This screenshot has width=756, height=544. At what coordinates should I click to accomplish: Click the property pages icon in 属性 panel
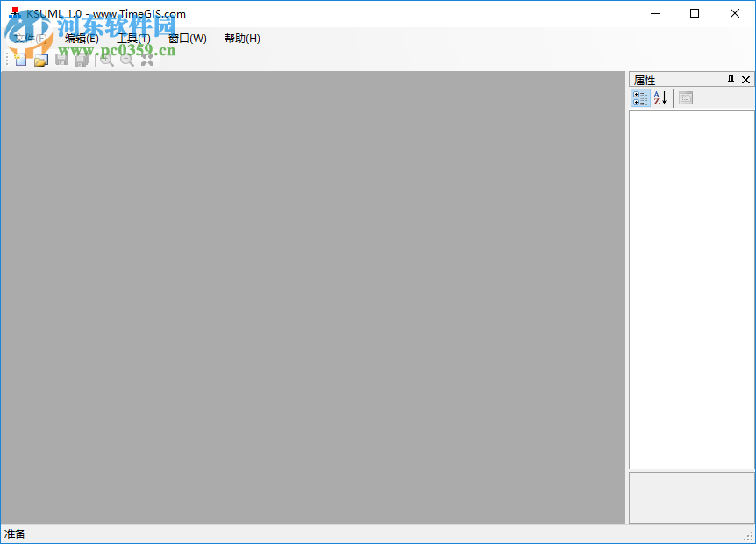[685, 97]
